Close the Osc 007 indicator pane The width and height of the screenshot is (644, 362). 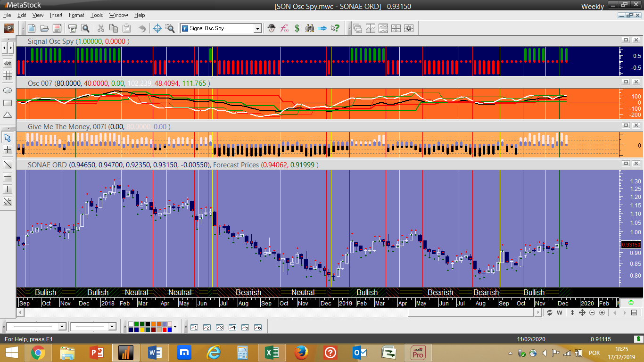tap(636, 82)
